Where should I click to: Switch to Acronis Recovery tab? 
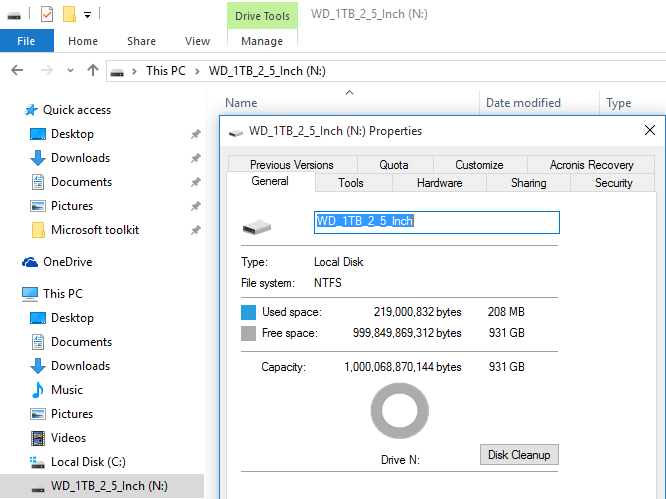pos(591,164)
